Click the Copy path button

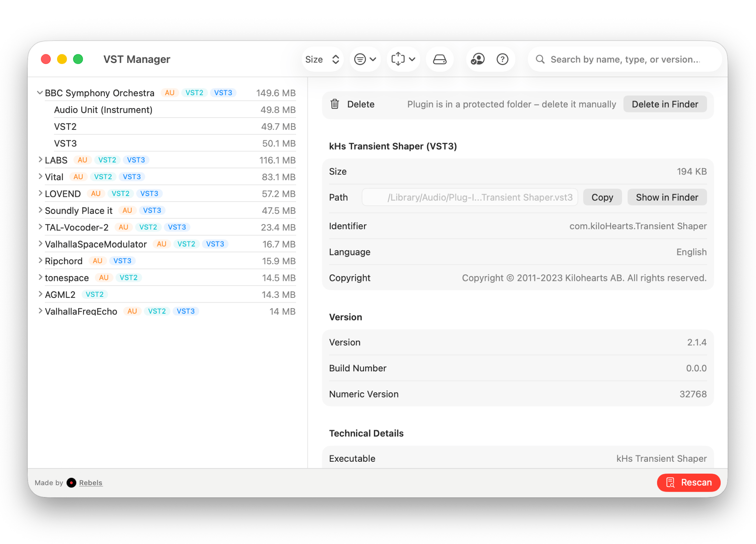[x=602, y=197]
